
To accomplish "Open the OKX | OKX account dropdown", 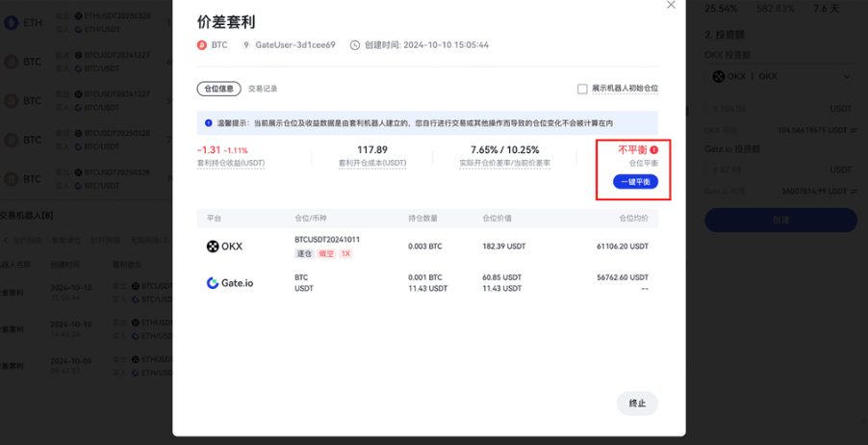I will (780, 77).
